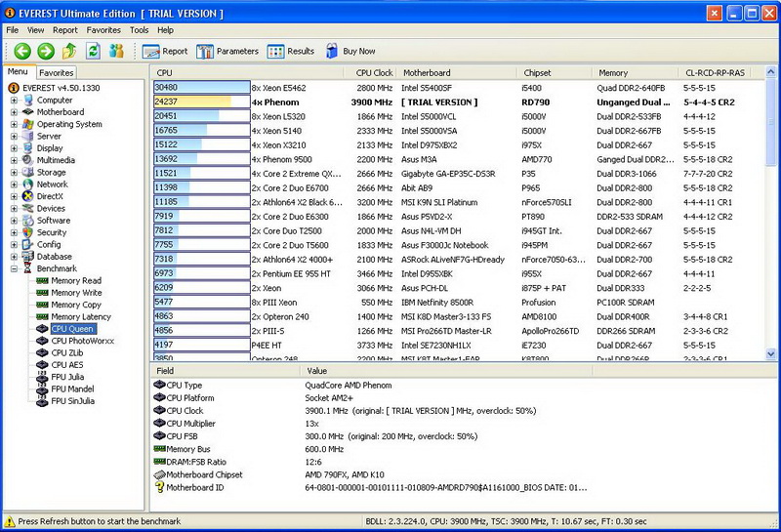The image size is (781, 532).
Task: Expand the Operating System tree node
Action: point(14,124)
